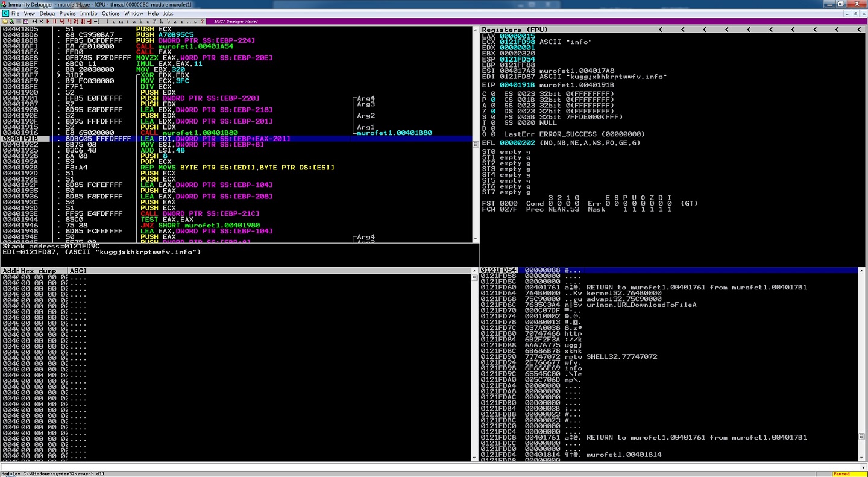Screen dimensions: 868x477
Task: Open the Jobs menu
Action: (x=168, y=13)
